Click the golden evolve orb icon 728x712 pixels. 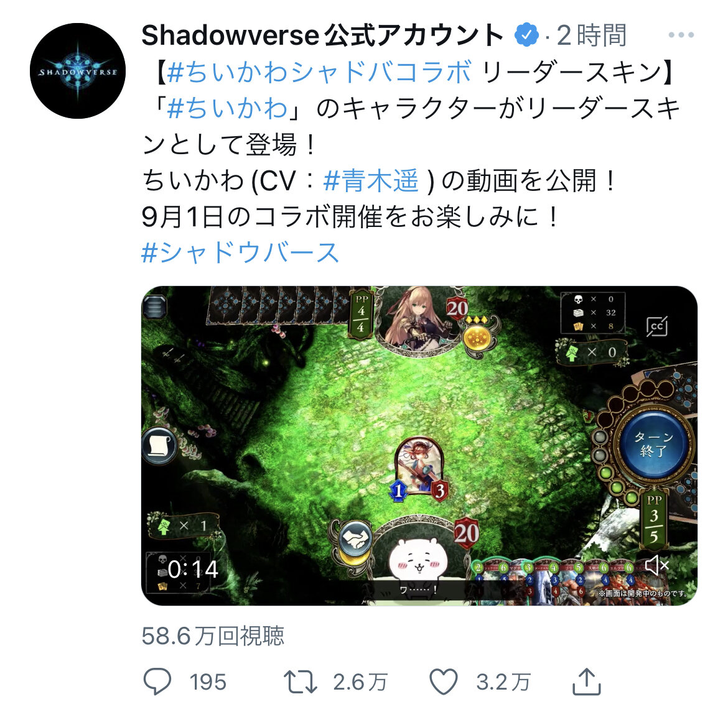click(x=477, y=338)
